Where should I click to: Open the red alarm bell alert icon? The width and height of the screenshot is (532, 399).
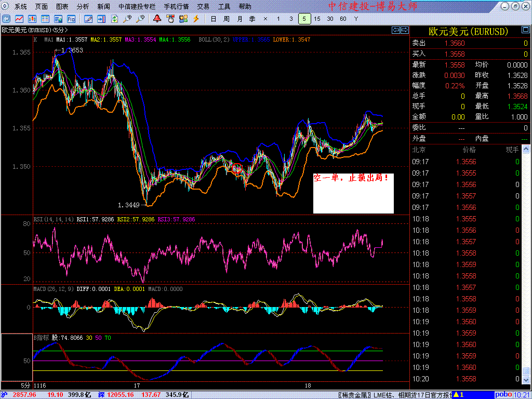[x=157, y=19]
